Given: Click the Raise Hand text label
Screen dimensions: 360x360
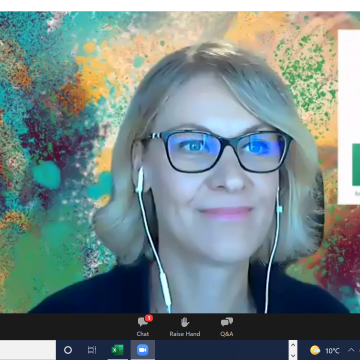Looking at the screenshot, I should click(x=185, y=334).
